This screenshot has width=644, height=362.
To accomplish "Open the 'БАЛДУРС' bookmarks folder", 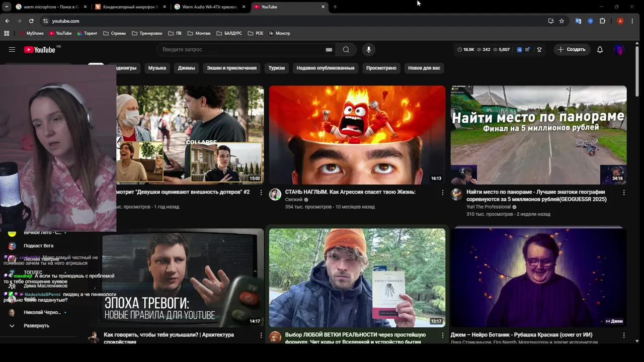I will tap(229, 33).
